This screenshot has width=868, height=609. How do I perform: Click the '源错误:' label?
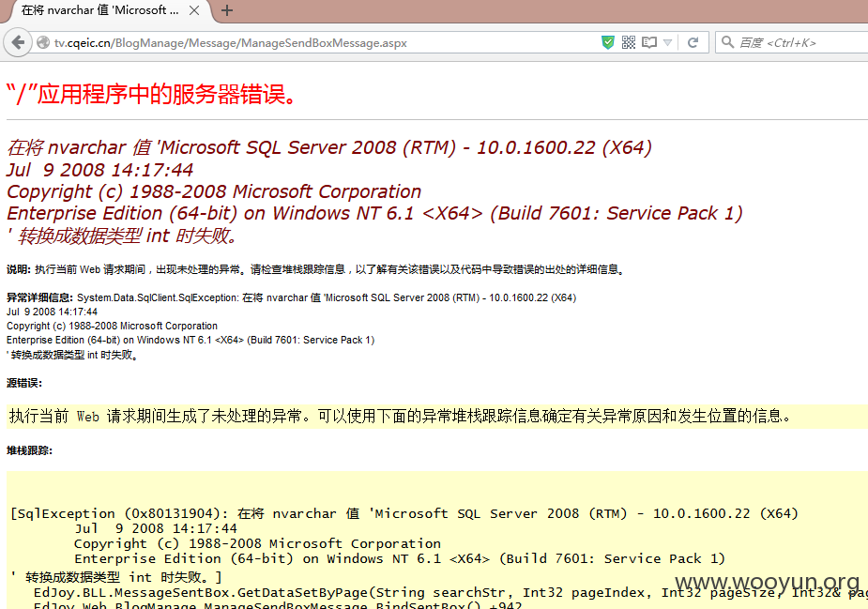click(24, 383)
